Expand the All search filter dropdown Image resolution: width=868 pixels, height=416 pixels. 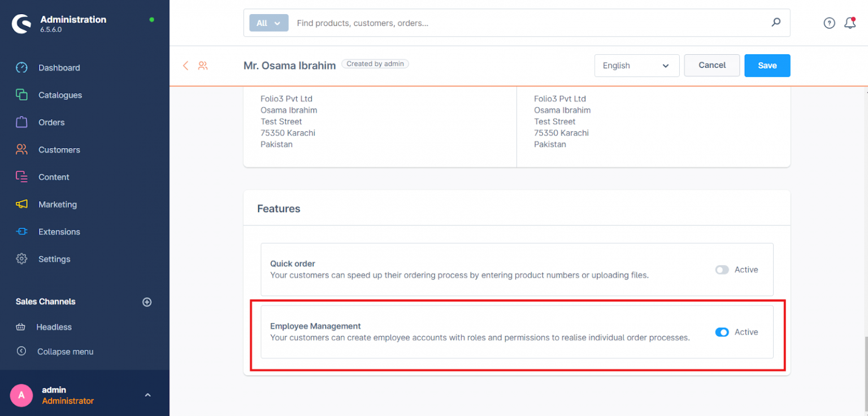click(268, 23)
